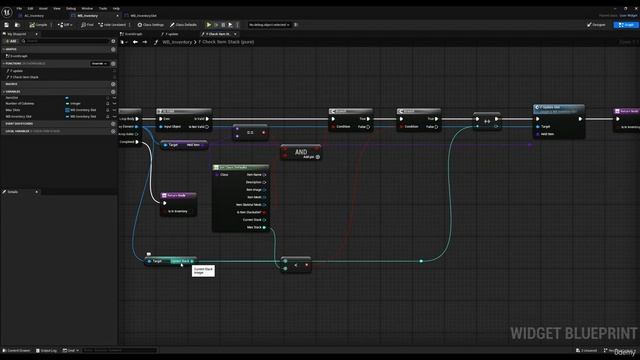Toggle Hide Unrelated nodes
This screenshot has width=640, height=360.
(112, 25)
